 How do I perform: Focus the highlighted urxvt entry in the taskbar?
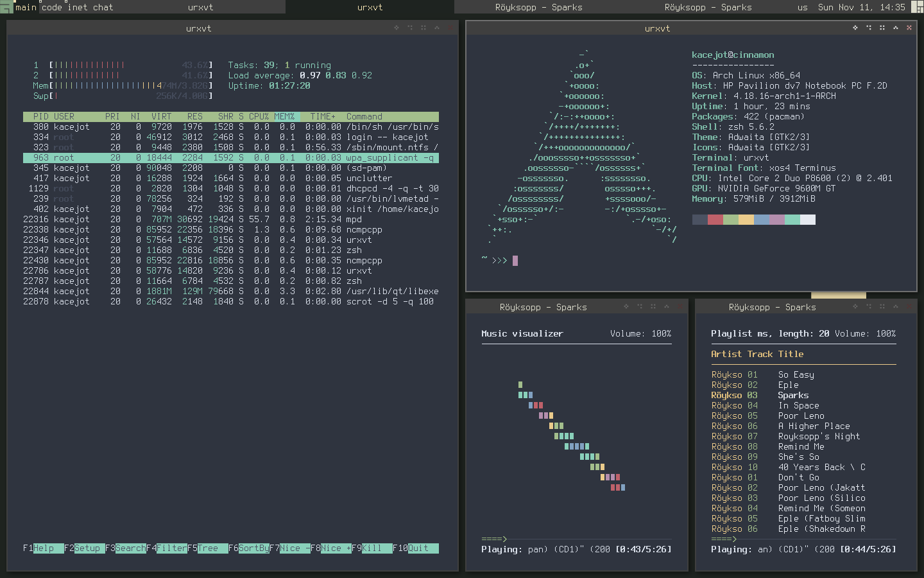[x=370, y=7]
